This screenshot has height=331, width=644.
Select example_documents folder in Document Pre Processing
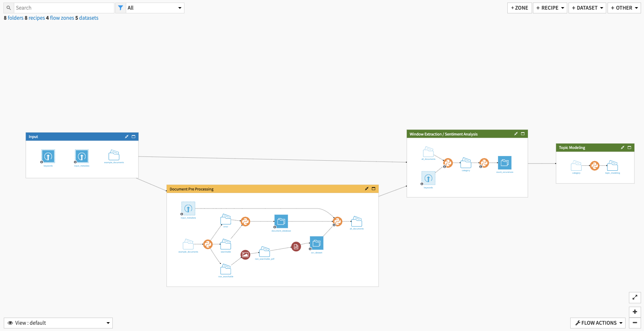click(x=188, y=244)
